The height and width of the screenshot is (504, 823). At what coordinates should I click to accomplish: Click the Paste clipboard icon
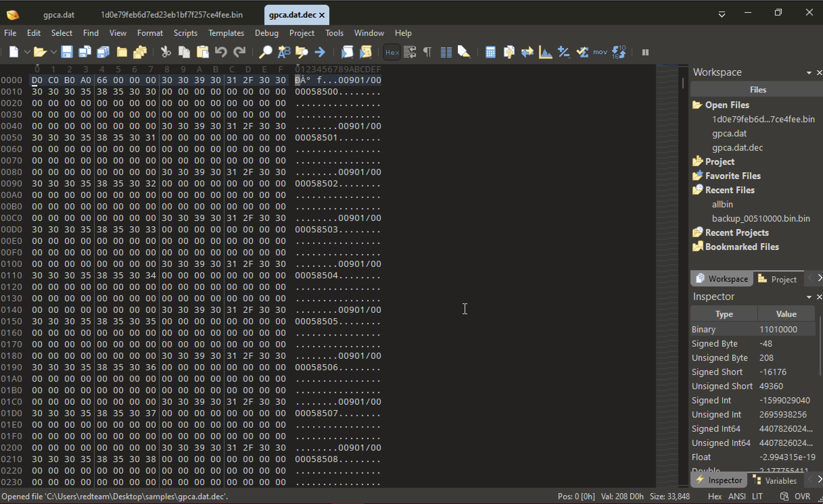[203, 52]
